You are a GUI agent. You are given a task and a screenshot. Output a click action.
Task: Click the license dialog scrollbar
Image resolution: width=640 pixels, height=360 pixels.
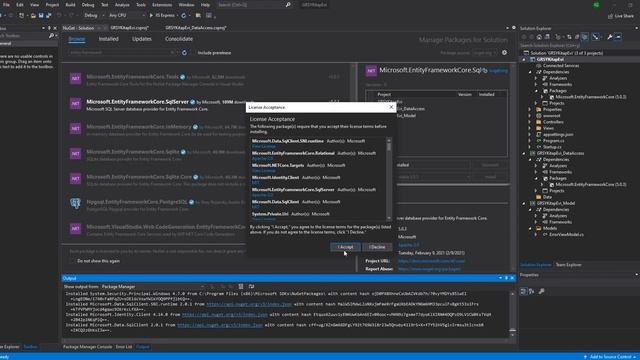(x=389, y=179)
